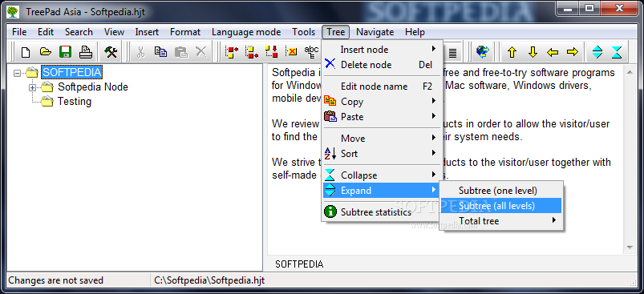Click the abc rename node toolbar icon
This screenshot has height=294, width=644.
312,52
